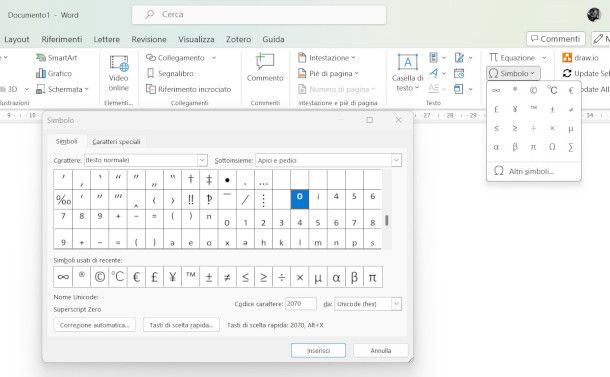
Task: Expand the Schermata dropdown arrow
Action: pos(86,89)
